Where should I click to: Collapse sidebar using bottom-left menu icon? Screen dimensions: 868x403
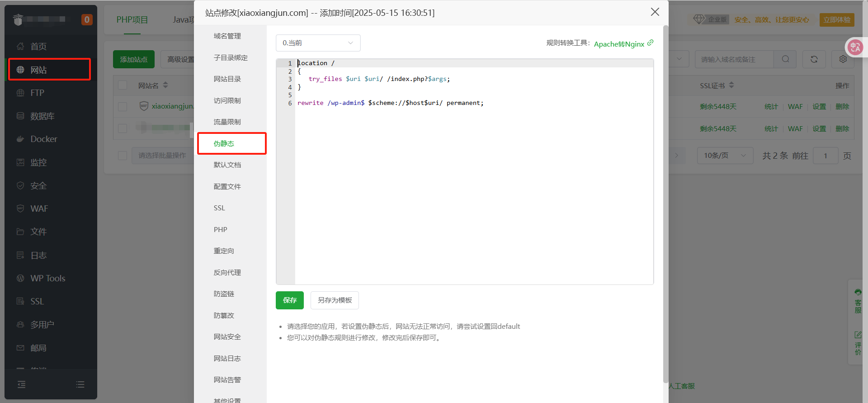pyautogui.click(x=21, y=384)
